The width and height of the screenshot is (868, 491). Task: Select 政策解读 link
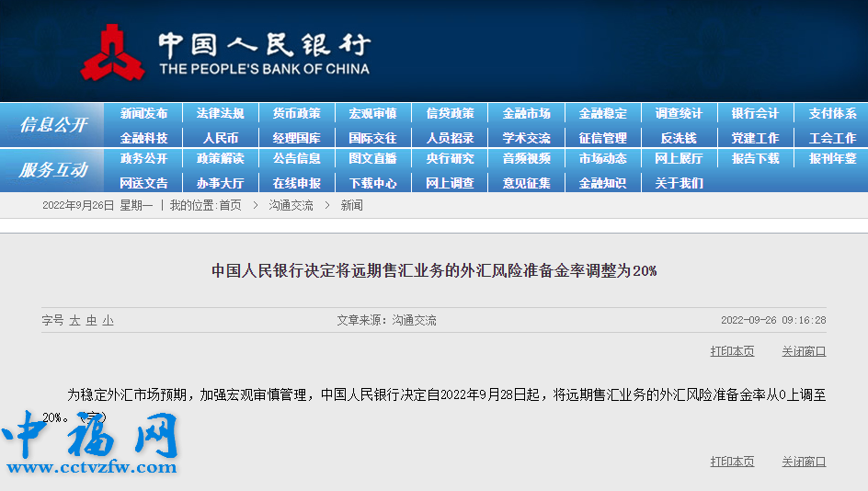click(x=221, y=158)
